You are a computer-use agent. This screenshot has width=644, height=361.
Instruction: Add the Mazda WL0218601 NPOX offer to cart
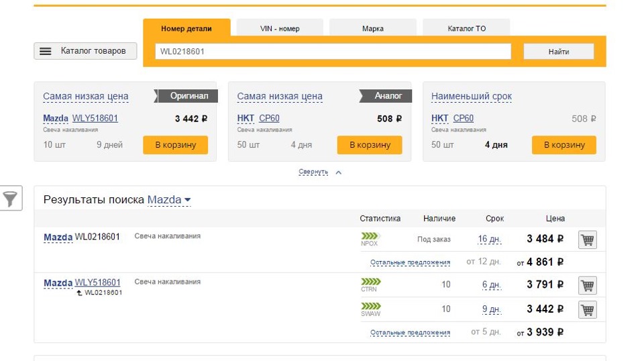[x=587, y=240]
